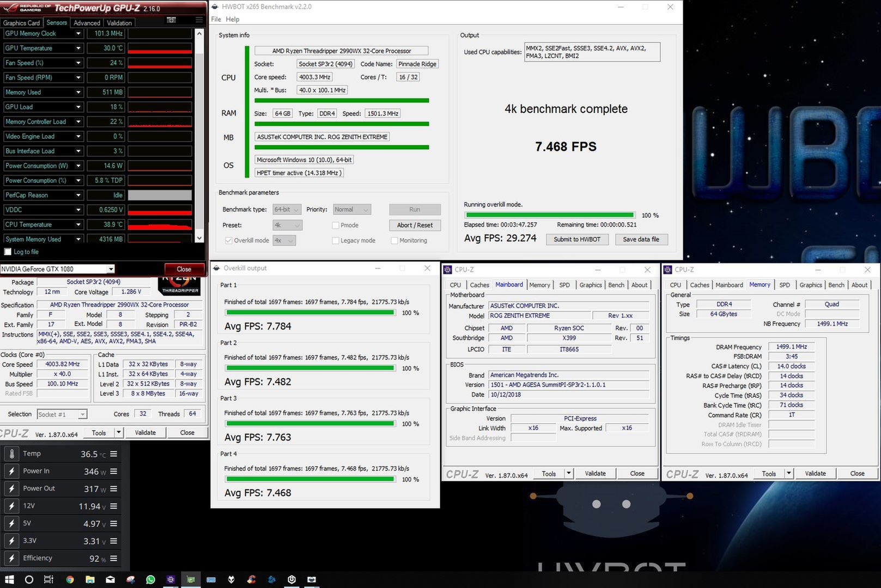Switch to Validation tab in GPU-Z
Image resolution: width=881 pixels, height=588 pixels.
tap(119, 23)
